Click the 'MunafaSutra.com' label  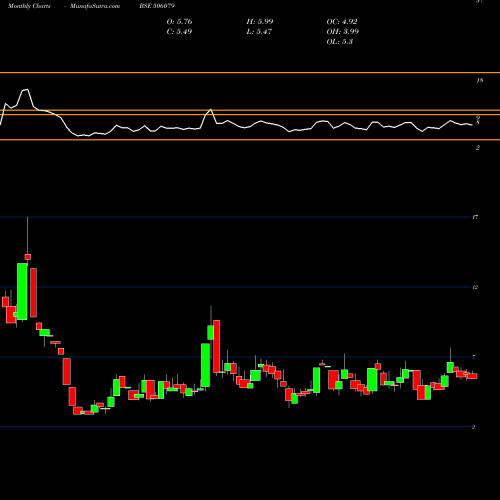pyautogui.click(x=95, y=6)
